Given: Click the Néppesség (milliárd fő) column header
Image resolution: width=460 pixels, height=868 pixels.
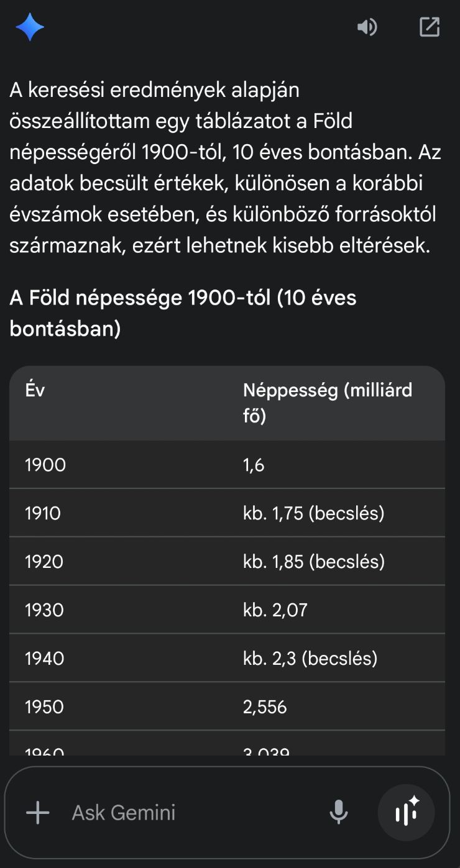Looking at the screenshot, I should pyautogui.click(x=328, y=403).
